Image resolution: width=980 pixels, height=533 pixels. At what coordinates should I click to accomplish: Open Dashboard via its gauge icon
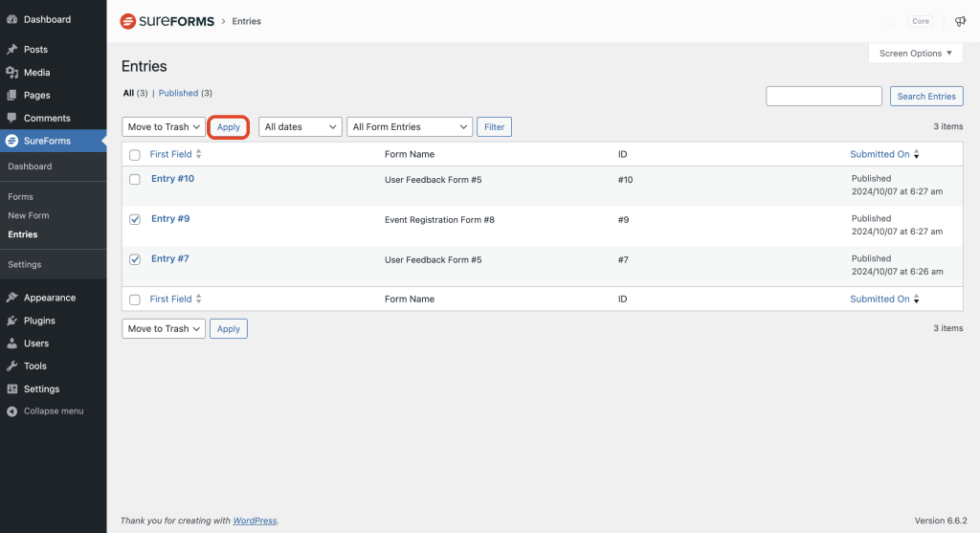point(11,19)
